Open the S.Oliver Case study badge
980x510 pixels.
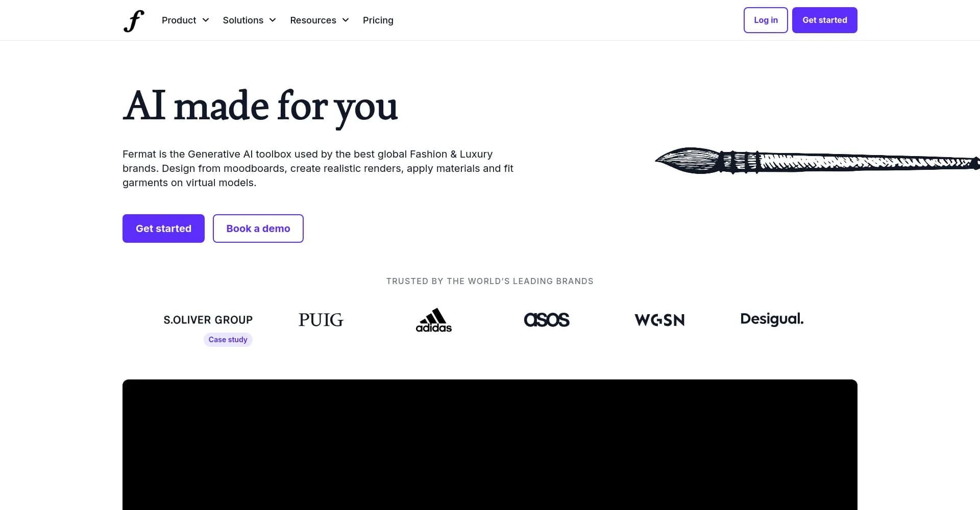coord(228,340)
